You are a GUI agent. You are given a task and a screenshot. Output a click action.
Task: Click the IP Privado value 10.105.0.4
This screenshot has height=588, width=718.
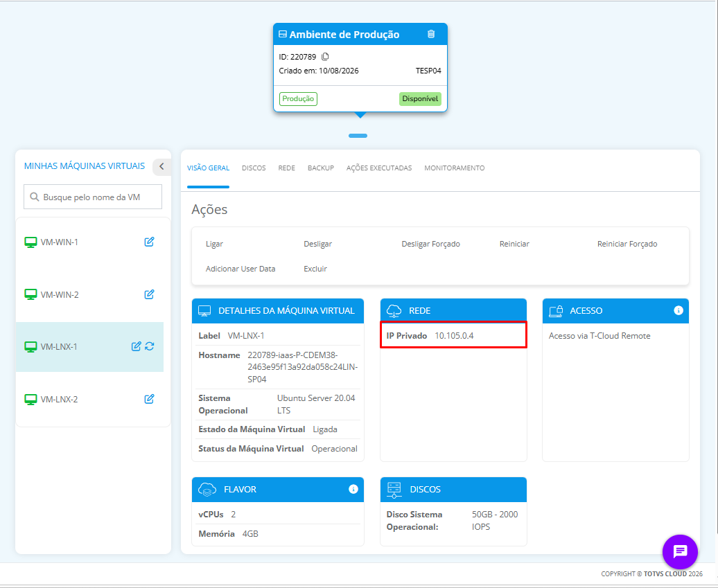coord(454,335)
